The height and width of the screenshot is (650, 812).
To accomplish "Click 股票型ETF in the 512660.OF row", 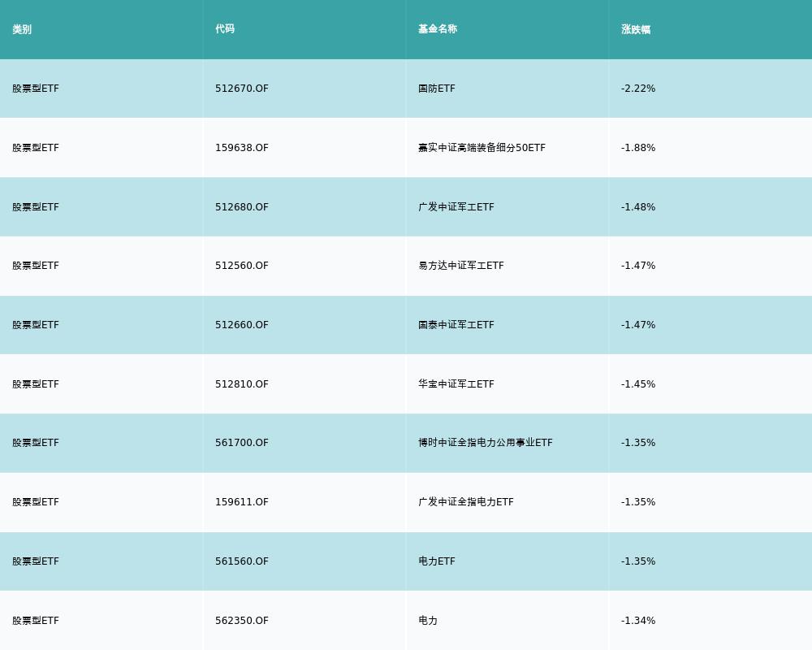I will 36,325.
